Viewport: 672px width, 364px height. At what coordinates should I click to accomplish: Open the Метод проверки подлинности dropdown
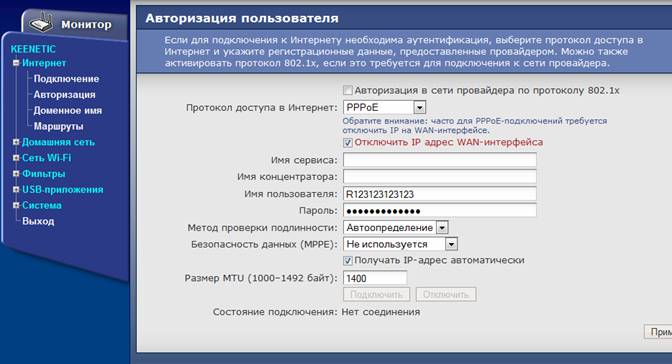click(396, 227)
